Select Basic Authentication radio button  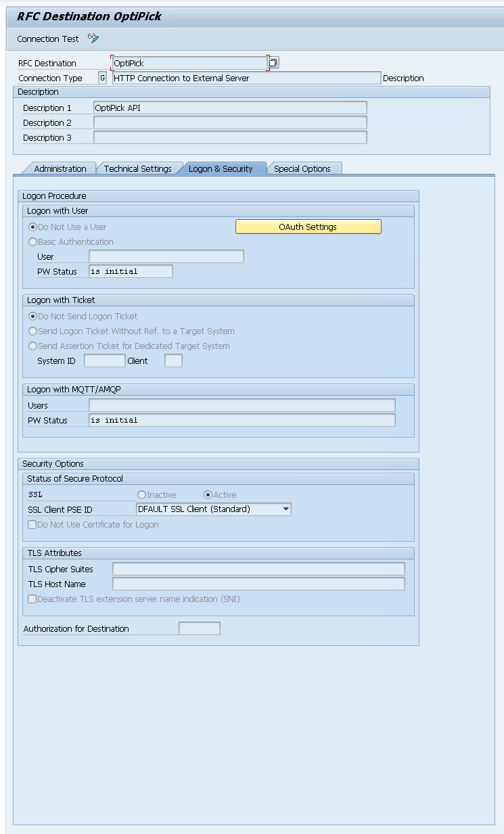click(32, 242)
